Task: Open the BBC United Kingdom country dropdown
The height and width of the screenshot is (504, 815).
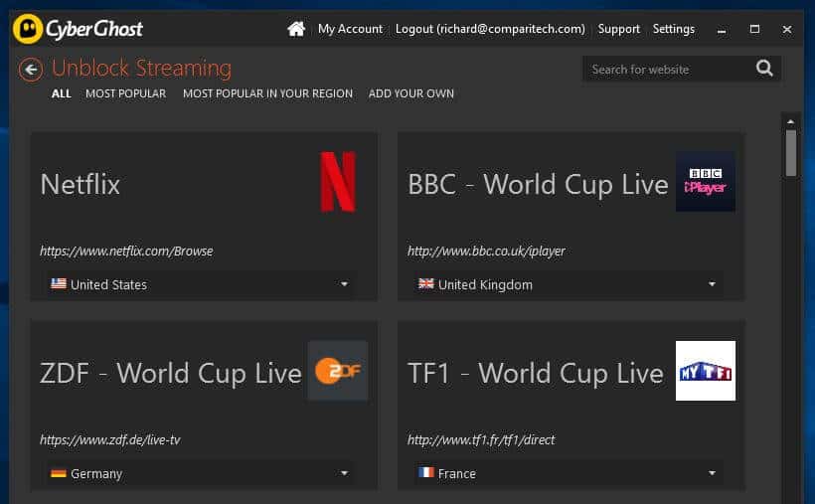Action: click(x=569, y=284)
